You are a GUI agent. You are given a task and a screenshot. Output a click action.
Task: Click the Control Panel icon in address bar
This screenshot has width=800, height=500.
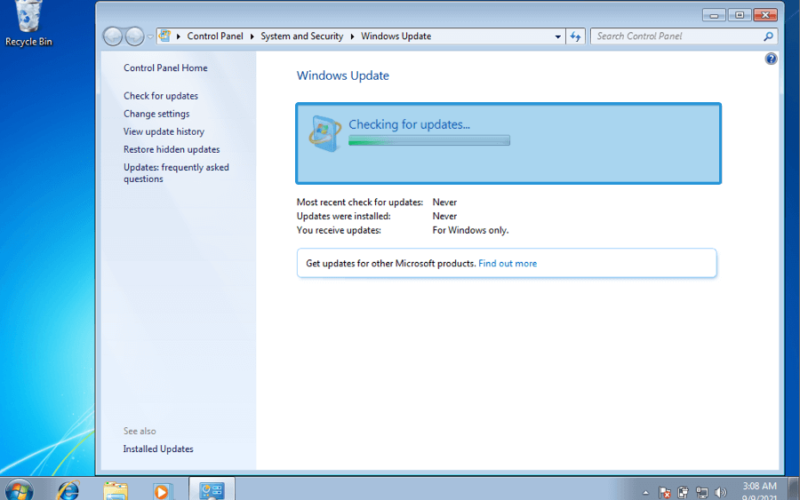tap(165, 36)
